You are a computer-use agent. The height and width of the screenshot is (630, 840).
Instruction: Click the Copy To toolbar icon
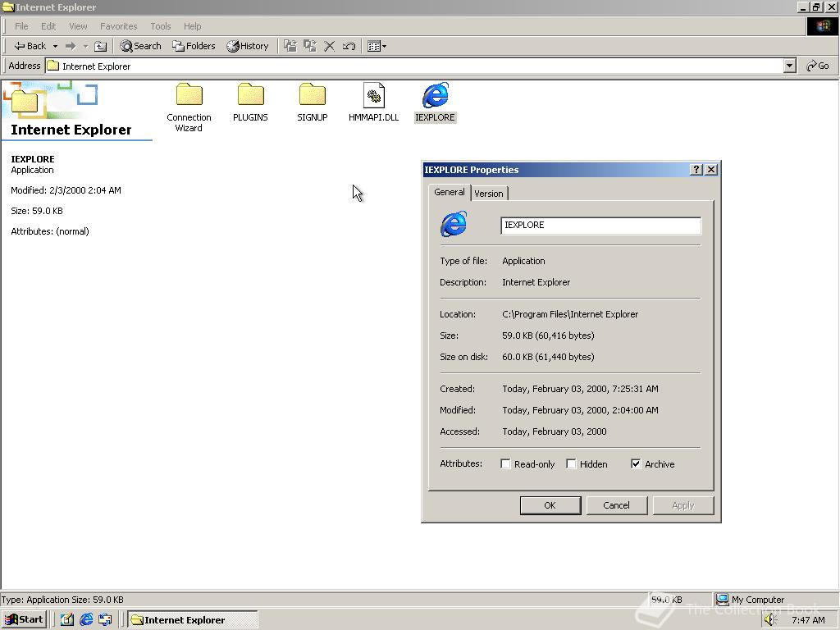[x=309, y=46]
